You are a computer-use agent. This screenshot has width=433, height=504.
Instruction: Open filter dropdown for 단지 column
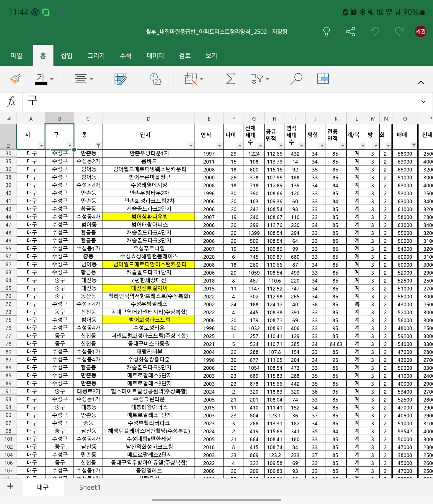pos(191,146)
